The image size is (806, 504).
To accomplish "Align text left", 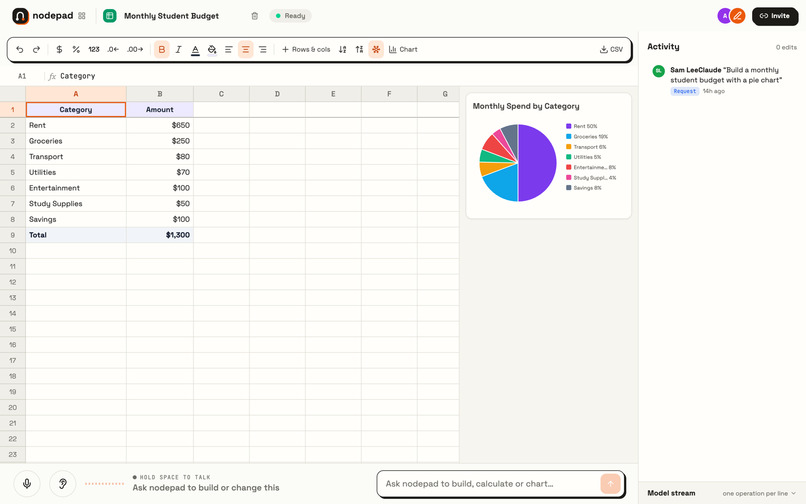I will tap(229, 49).
